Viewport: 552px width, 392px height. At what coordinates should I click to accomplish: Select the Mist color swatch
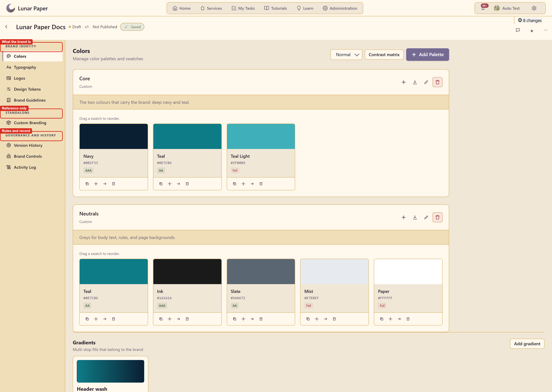click(334, 272)
